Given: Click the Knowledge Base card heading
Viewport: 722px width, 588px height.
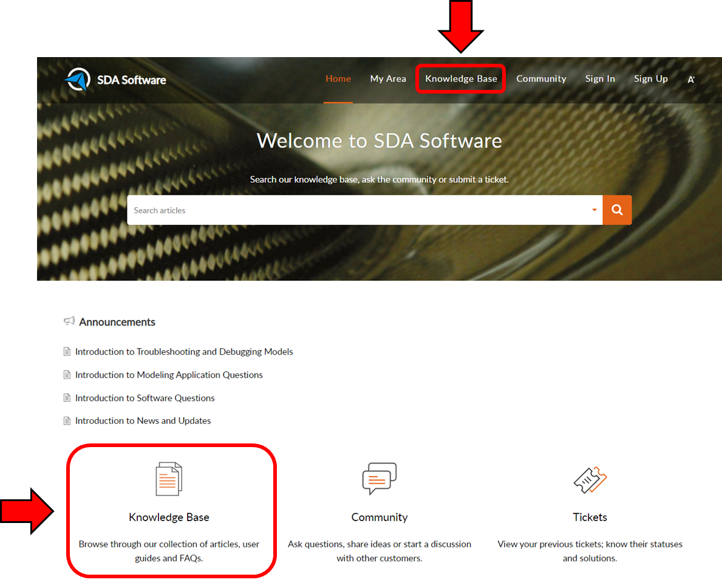Looking at the screenshot, I should (x=169, y=517).
